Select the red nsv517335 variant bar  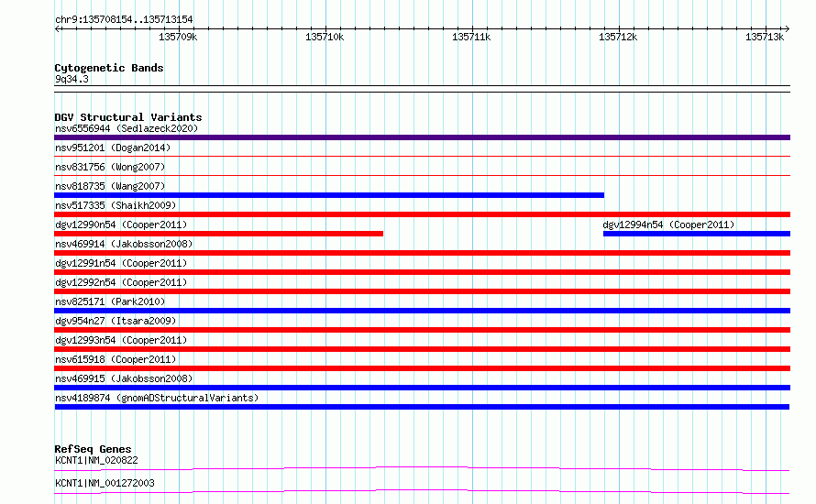pos(422,214)
